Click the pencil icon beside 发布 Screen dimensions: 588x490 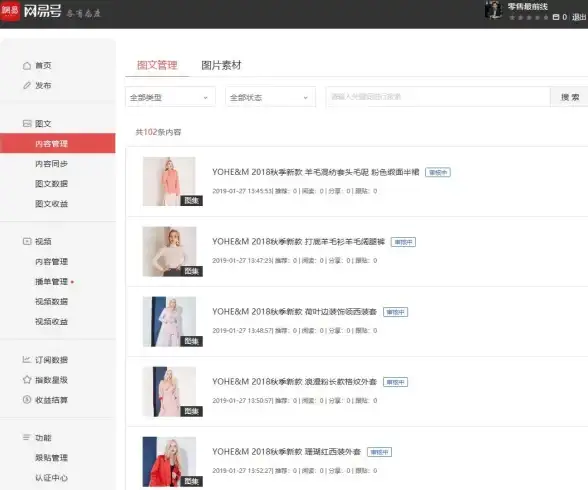point(27,85)
